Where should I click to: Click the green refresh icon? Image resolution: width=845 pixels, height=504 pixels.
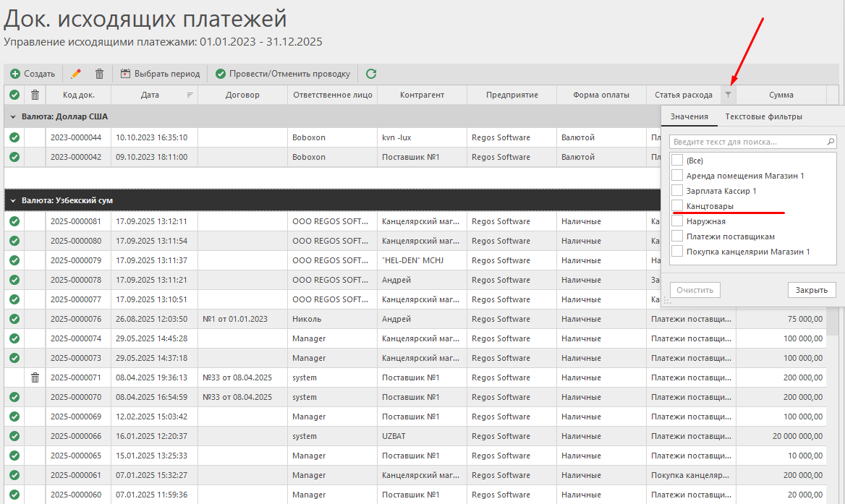pyautogui.click(x=371, y=74)
